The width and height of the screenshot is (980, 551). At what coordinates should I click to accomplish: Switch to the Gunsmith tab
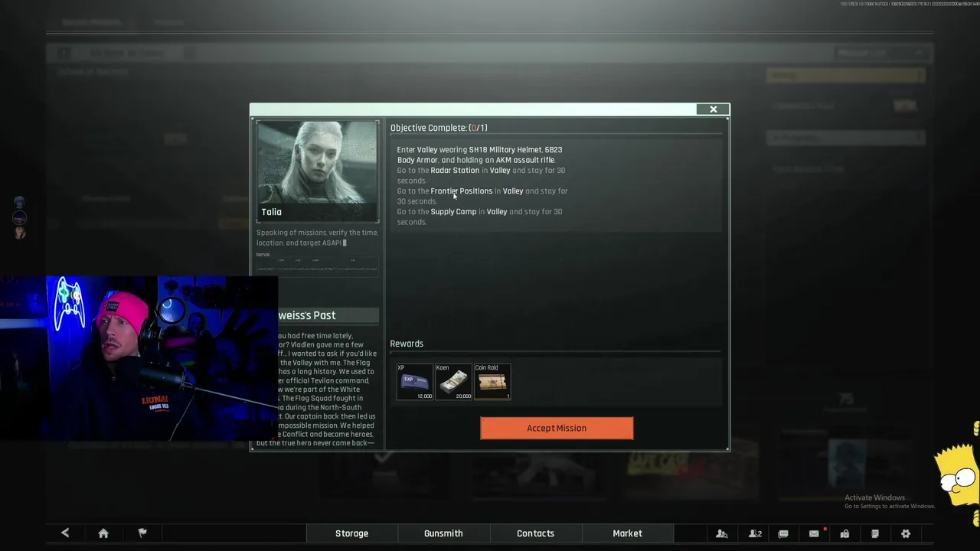pos(444,533)
